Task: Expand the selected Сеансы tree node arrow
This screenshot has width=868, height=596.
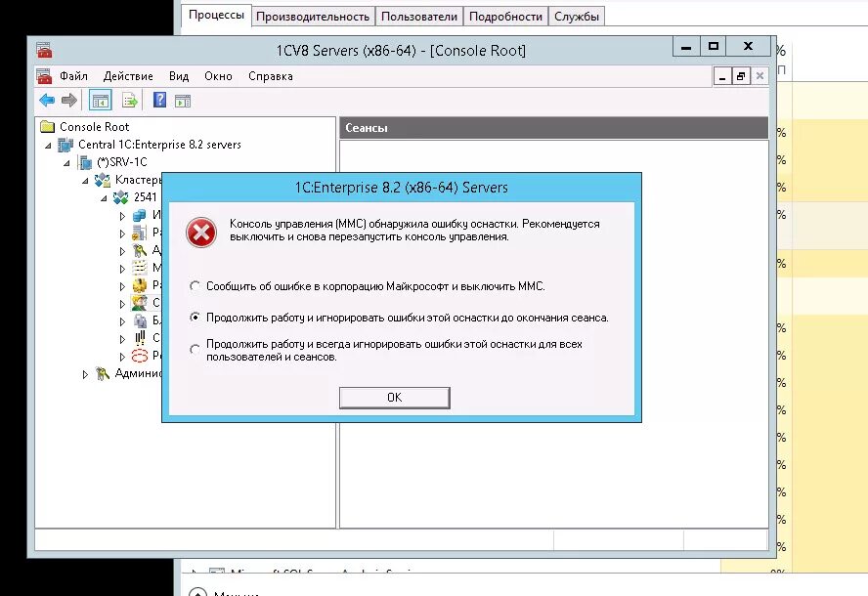Action: [122, 303]
